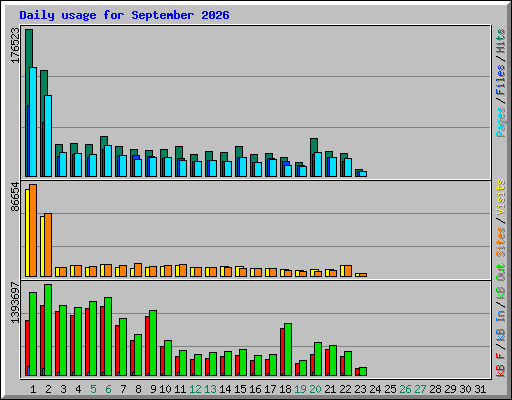Select day 14 on the x-axis
The height and width of the screenshot is (400, 512).
(225, 389)
